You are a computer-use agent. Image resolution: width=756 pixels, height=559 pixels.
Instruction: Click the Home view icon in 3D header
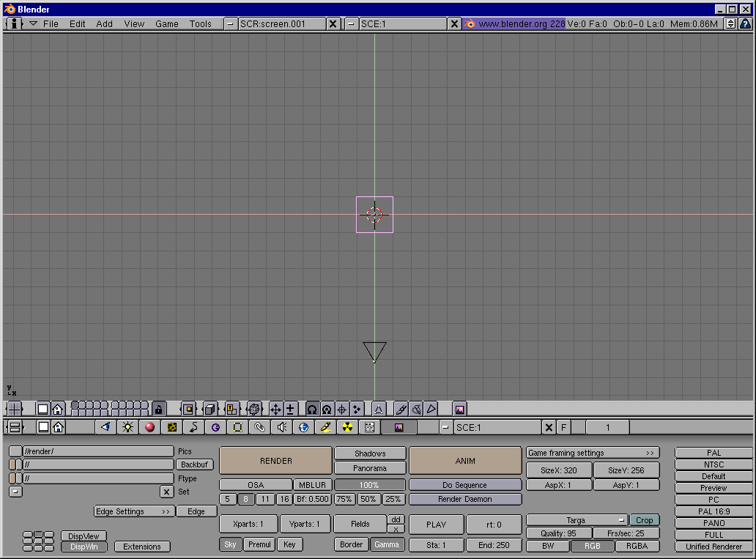coord(57,409)
